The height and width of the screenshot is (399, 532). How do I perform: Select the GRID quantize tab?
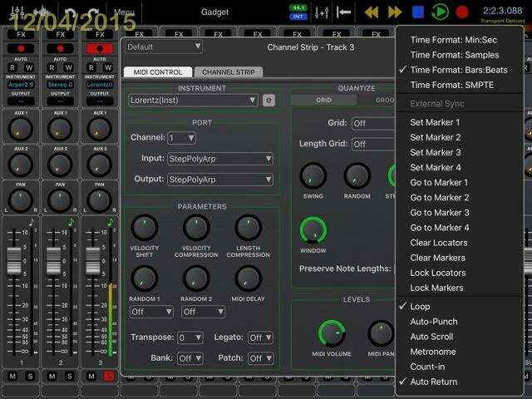pyautogui.click(x=323, y=100)
